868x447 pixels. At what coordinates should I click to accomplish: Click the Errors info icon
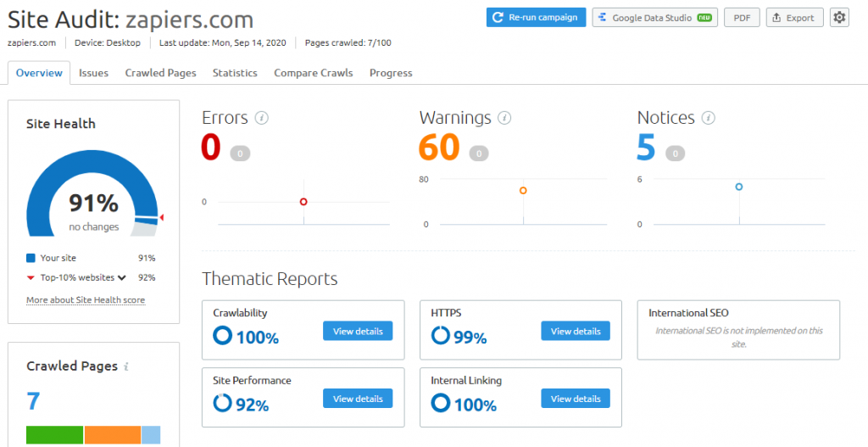point(261,118)
